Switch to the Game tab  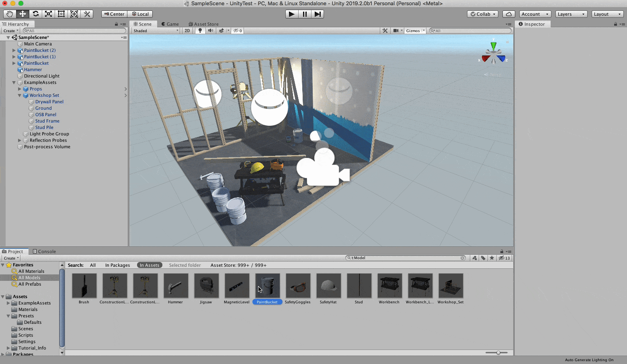click(170, 24)
